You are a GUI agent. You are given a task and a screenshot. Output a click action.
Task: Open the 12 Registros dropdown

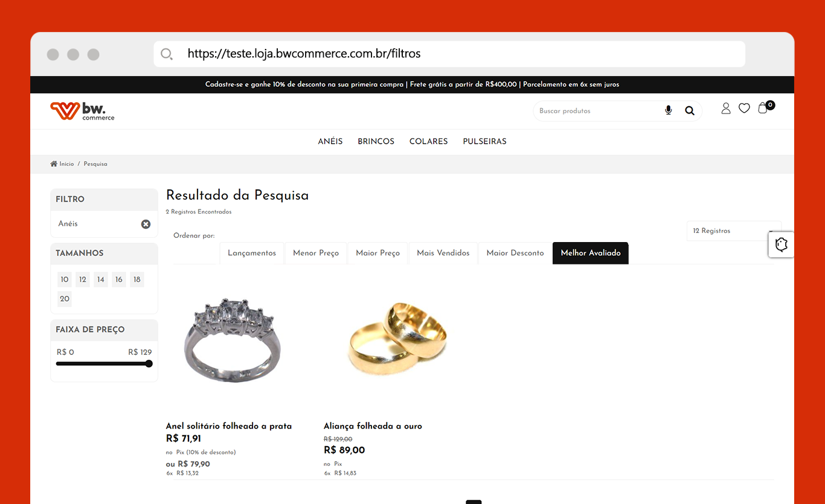pos(734,231)
